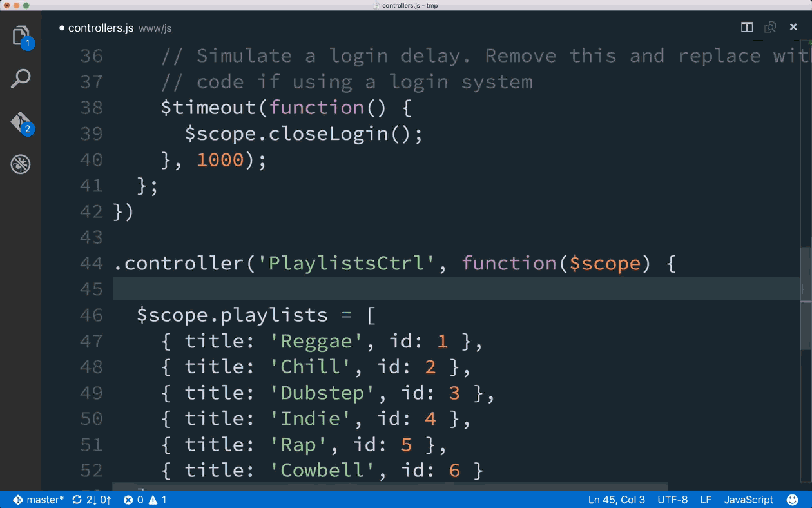Click the Extensions icon in the activity bar
812x508 pixels.
tap(21, 164)
